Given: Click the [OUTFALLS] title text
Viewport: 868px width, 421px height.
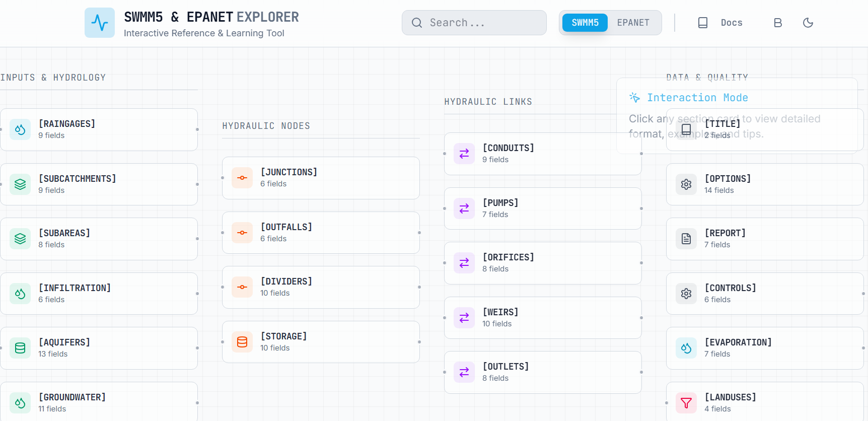Looking at the screenshot, I should 286,227.
